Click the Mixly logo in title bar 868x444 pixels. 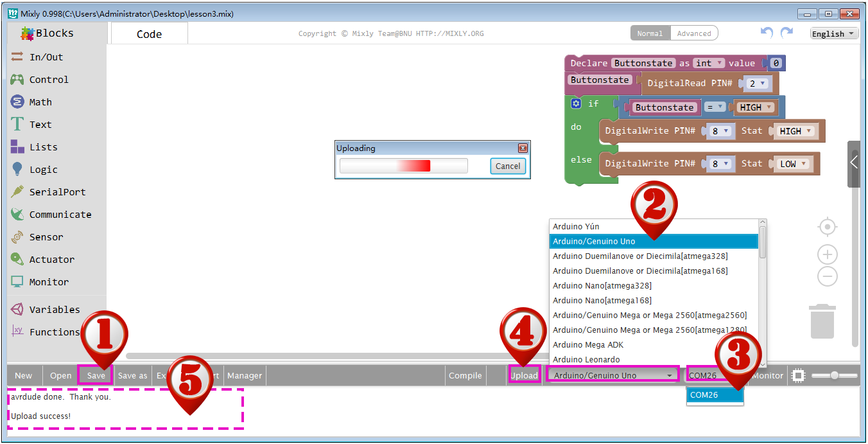click(12, 13)
